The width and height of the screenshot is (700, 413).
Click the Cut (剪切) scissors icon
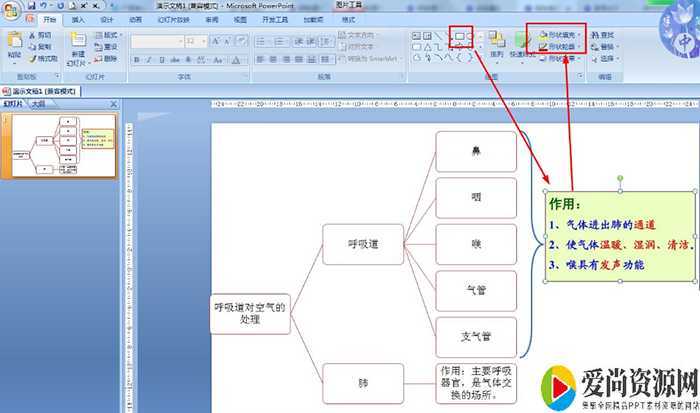point(41,34)
